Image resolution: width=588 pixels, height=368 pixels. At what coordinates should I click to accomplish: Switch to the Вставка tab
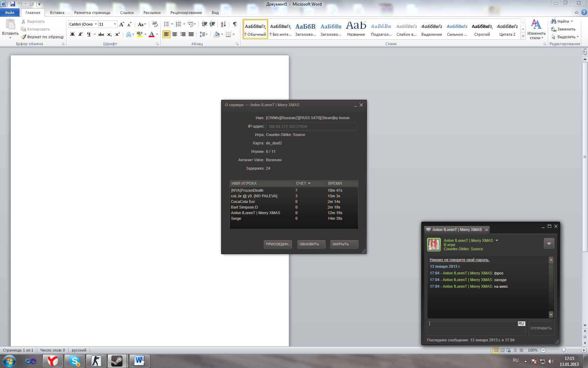point(57,13)
